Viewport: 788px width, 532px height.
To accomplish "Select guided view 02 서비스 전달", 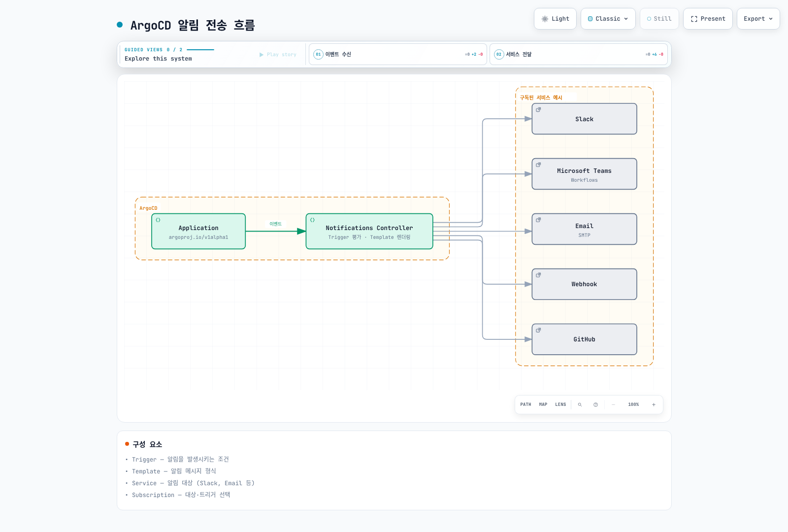I will pyautogui.click(x=578, y=54).
